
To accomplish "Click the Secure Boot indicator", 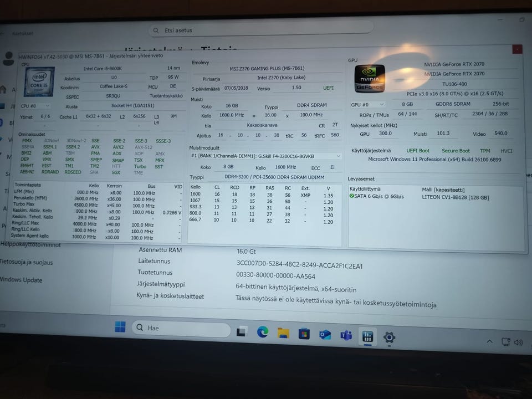I will (x=456, y=151).
